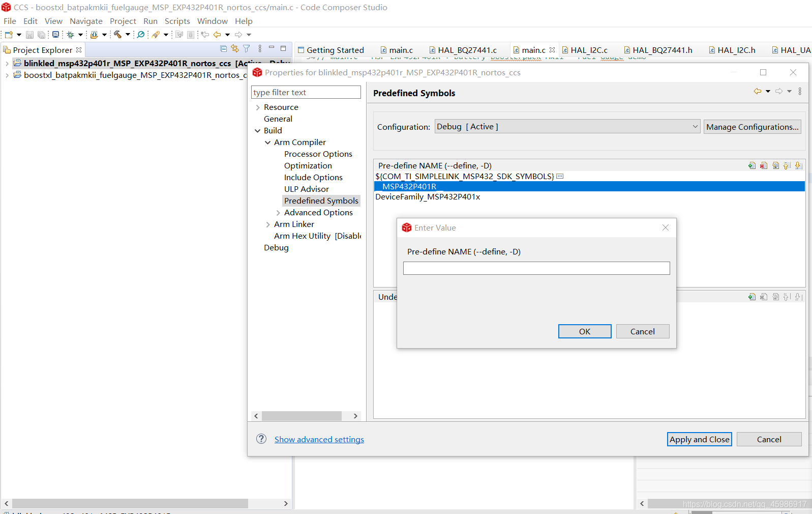Select Include Options in the tree
The image size is (812, 514).
(313, 178)
